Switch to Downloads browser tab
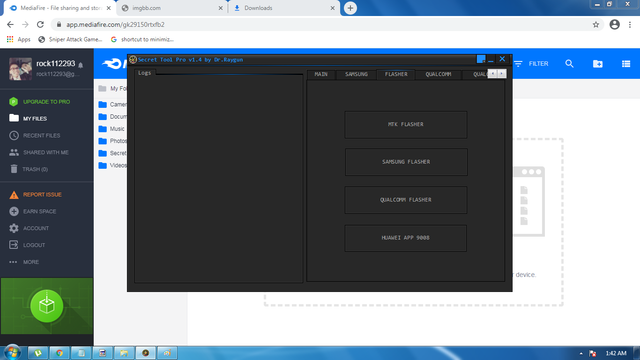This screenshot has height=360, width=640. point(284,8)
